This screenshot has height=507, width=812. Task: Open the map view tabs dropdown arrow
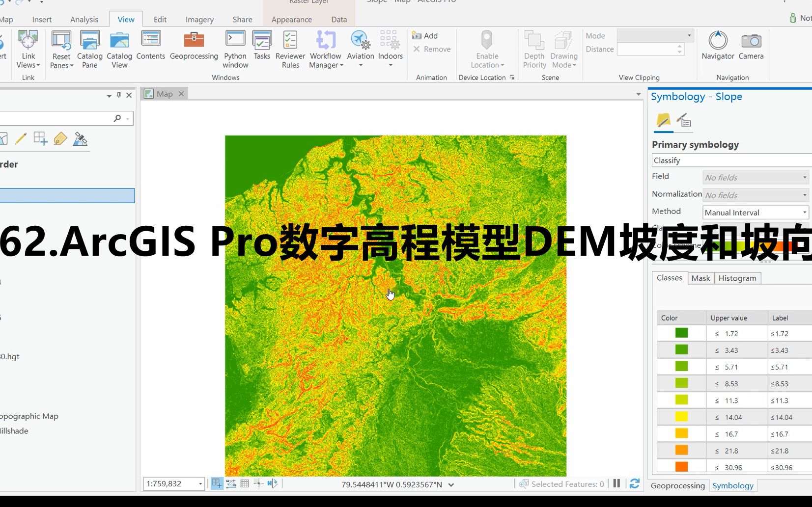click(x=638, y=94)
